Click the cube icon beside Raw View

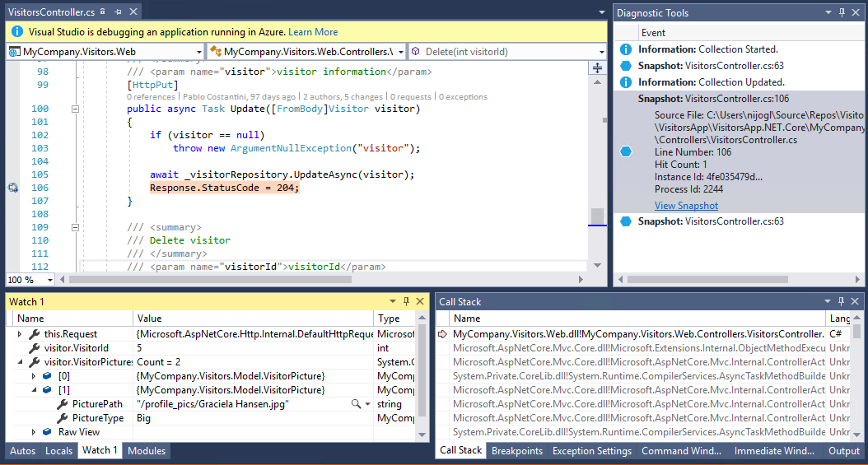pos(48,432)
